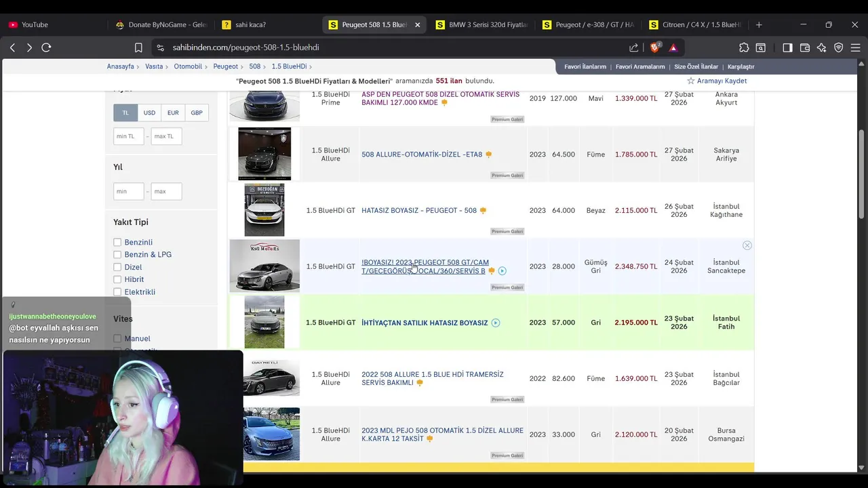Open Otomobil breadcrumb link
Image resolution: width=868 pixels, height=488 pixels.
click(188, 66)
